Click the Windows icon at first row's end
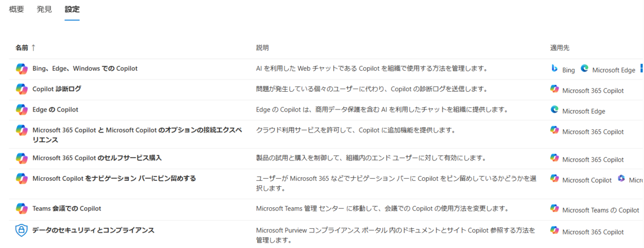The image size is (644, 248). 641,69
